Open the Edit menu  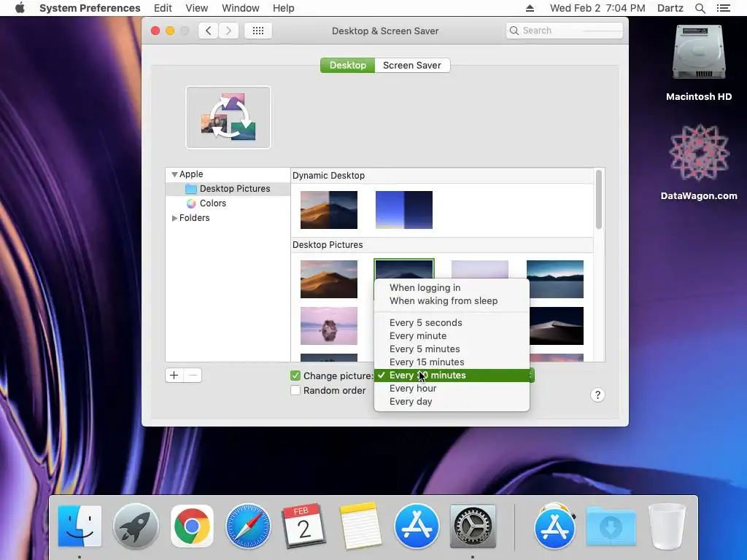(x=163, y=8)
